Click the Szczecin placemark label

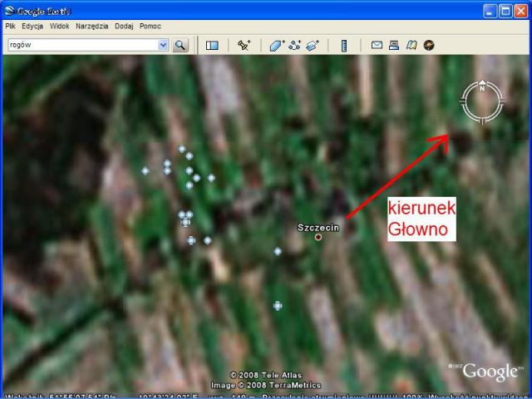tap(318, 227)
